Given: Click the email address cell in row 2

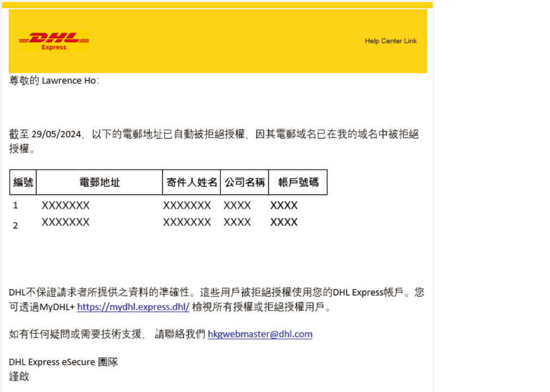Looking at the screenshot, I should tap(65, 222).
